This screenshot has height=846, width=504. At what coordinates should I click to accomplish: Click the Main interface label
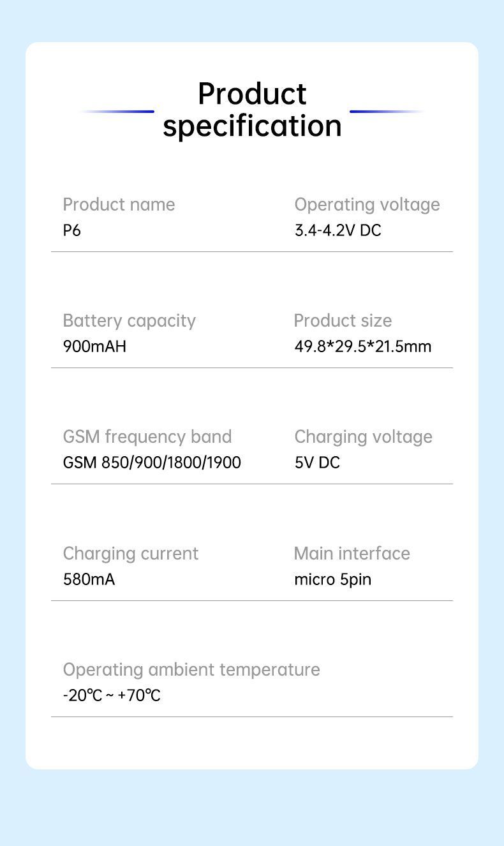352,553
